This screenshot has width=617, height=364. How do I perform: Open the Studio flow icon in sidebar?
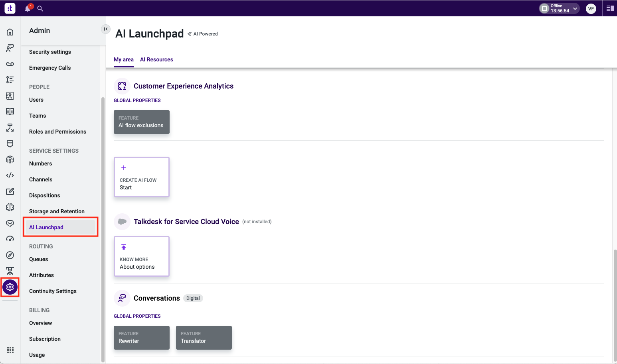coord(10,128)
